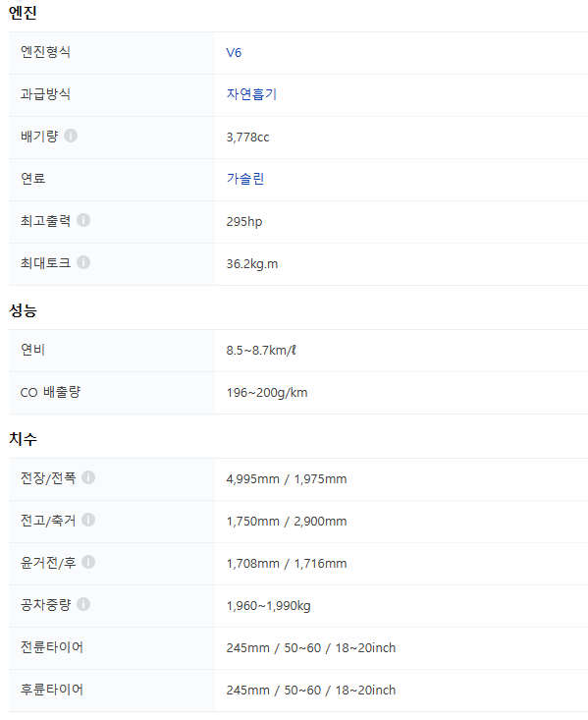
Task: Click the 치수 section heading
Action: click(x=23, y=439)
